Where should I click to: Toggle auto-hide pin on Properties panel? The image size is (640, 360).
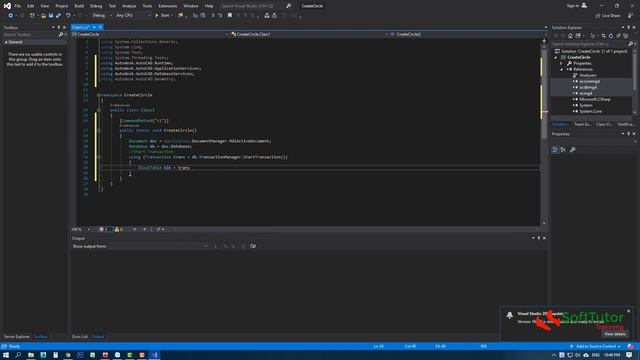628,134
